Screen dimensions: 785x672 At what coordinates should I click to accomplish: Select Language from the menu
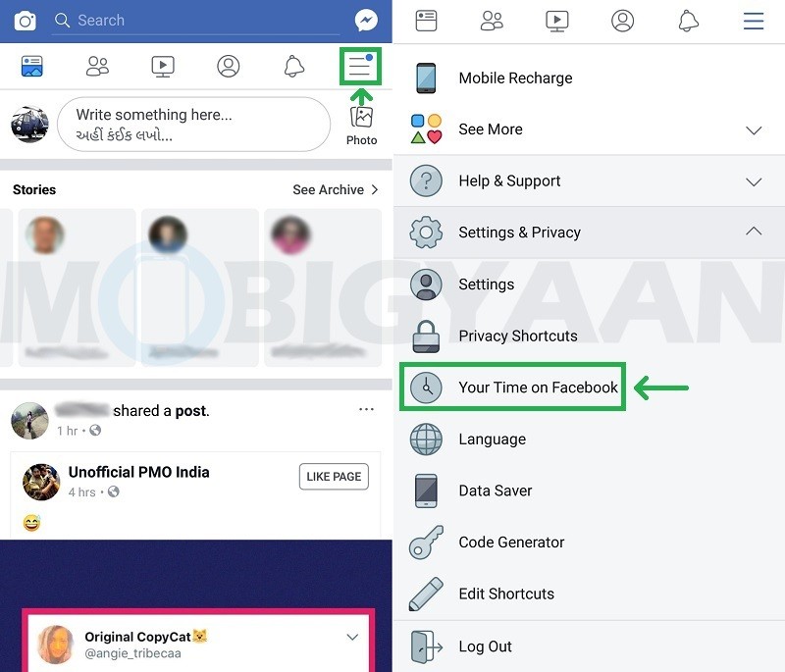(492, 439)
